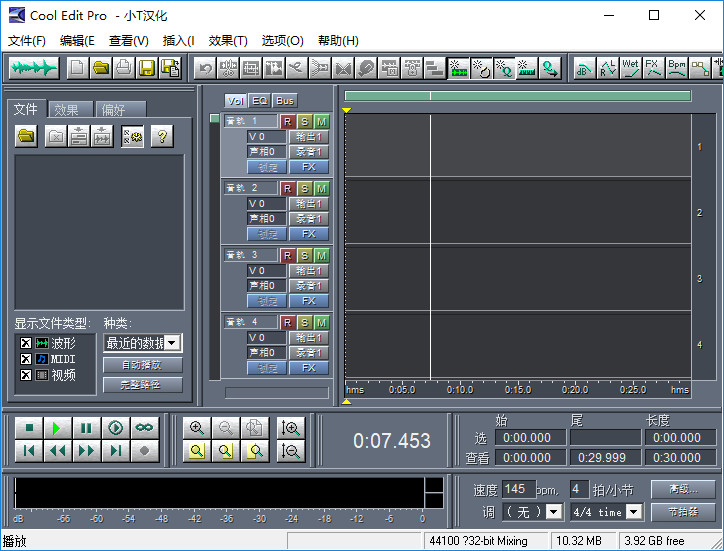Open 选项(O) menu
This screenshot has height=551, width=724.
pyautogui.click(x=282, y=41)
